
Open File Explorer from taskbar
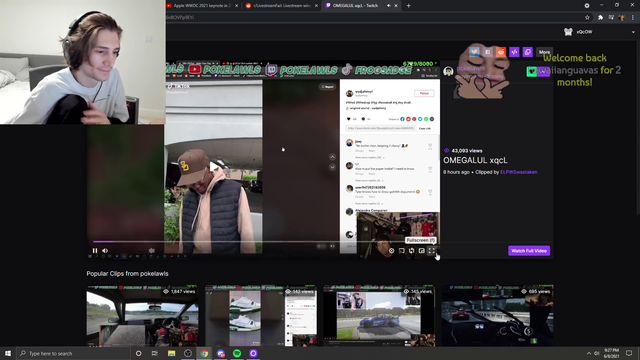click(171, 353)
